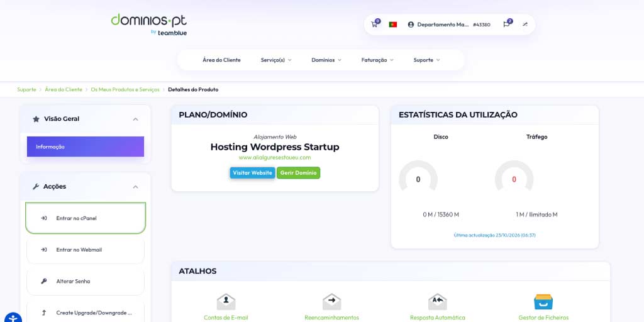
Task: Select the Informação sidebar tab
Action: [x=86, y=147]
